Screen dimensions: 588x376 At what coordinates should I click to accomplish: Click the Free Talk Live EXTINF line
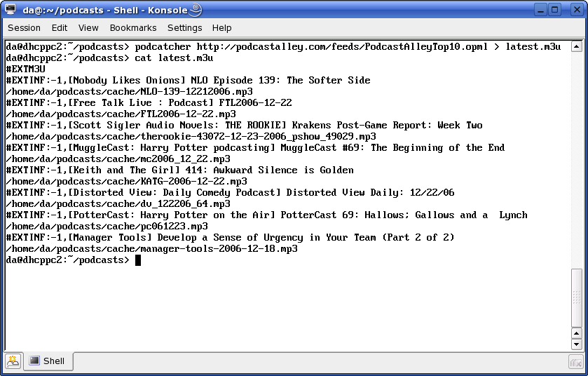tap(149, 103)
